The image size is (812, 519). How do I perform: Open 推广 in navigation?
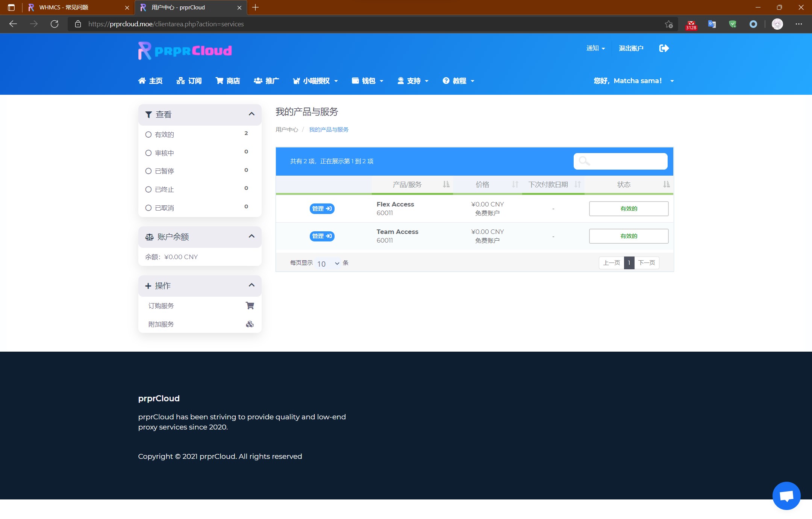click(267, 81)
